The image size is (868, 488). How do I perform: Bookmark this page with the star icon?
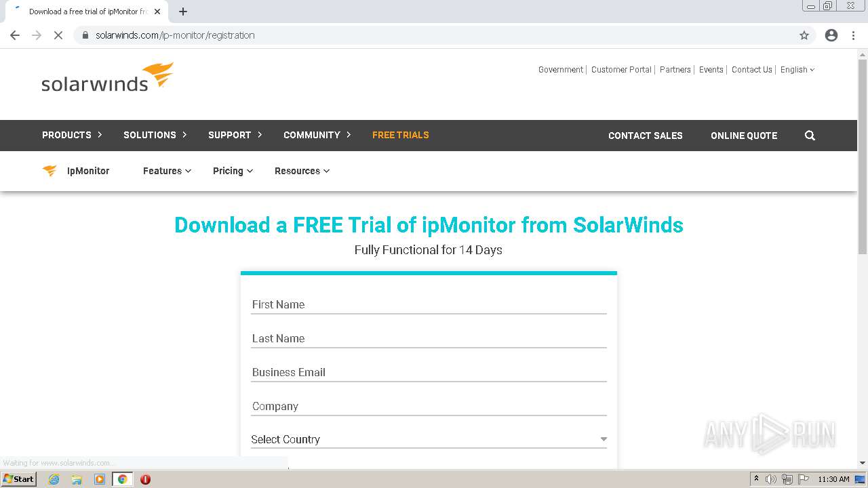804,35
